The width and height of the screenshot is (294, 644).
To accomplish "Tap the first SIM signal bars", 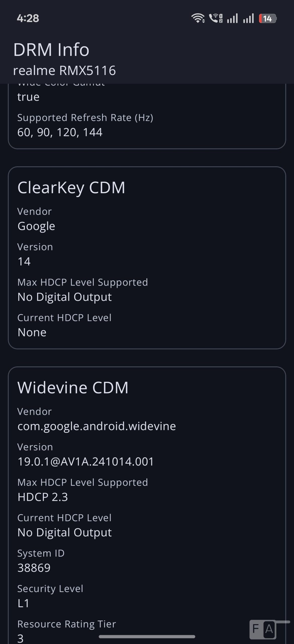I will coord(232,18).
